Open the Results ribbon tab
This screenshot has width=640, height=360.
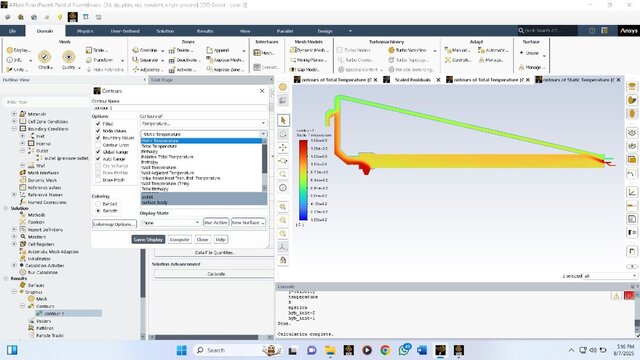coord(205,31)
